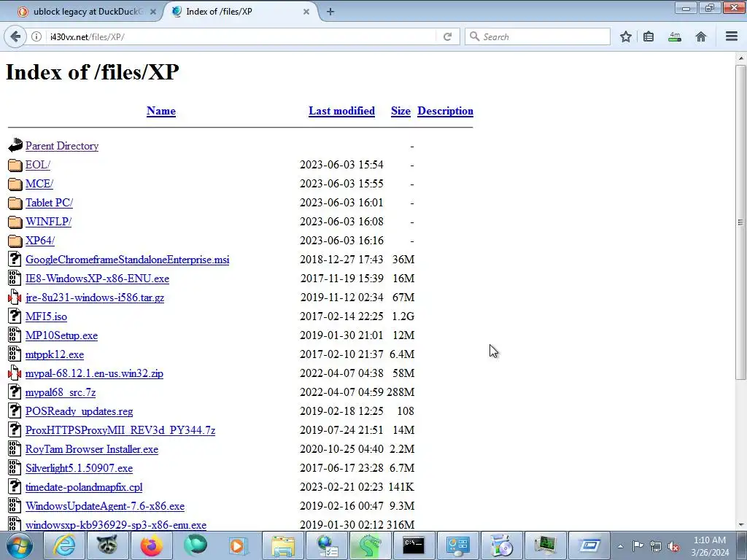Open the clock showing 1:10 AM
Image resolution: width=747 pixels, height=560 pixels.
tap(710, 546)
